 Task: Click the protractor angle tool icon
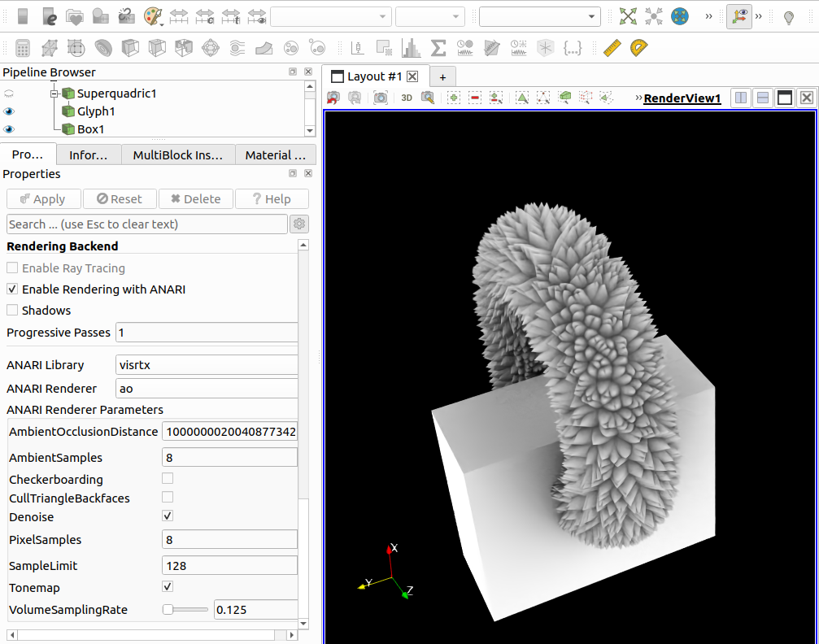[639, 48]
